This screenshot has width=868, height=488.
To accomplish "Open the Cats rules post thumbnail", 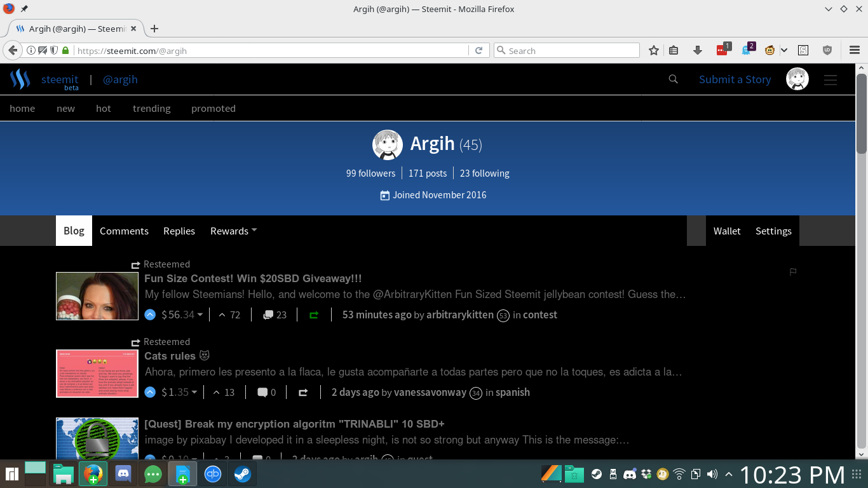I will (97, 374).
